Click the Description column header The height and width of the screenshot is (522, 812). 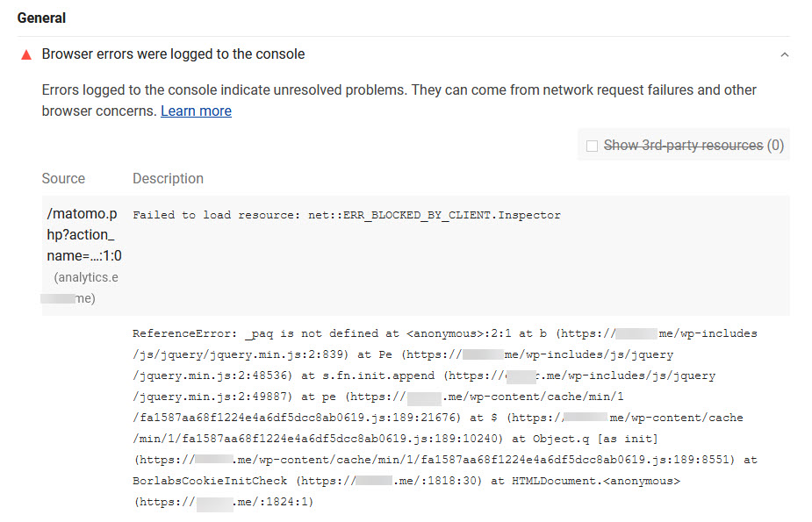(x=168, y=178)
